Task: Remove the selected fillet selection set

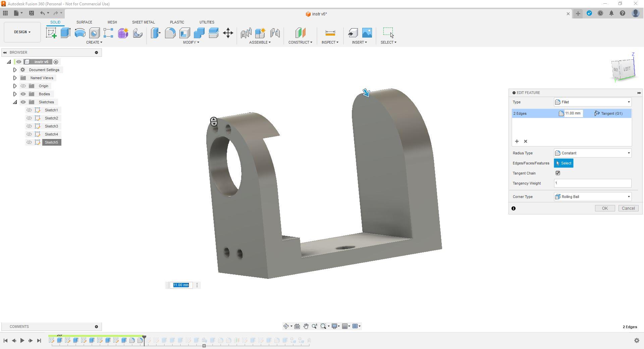Action: (x=526, y=141)
